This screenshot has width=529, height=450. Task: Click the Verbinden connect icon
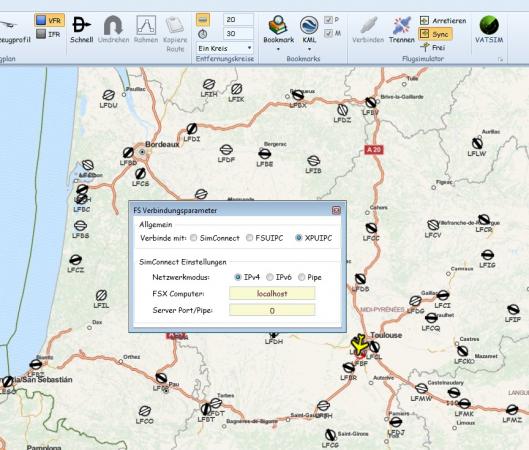pos(368,25)
